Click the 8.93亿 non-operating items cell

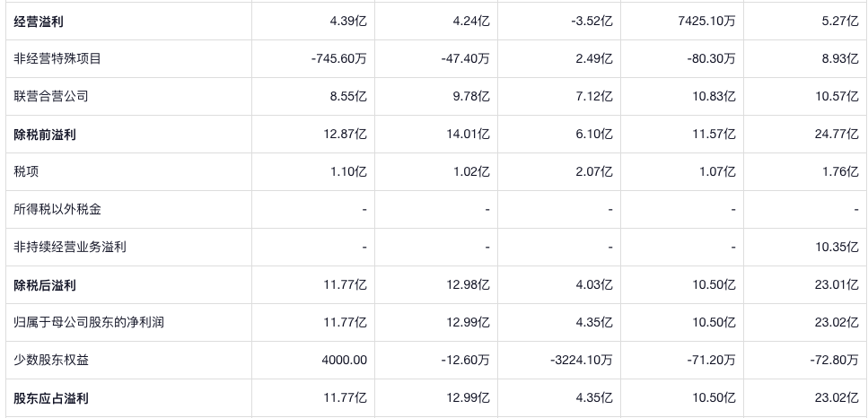tap(842, 59)
